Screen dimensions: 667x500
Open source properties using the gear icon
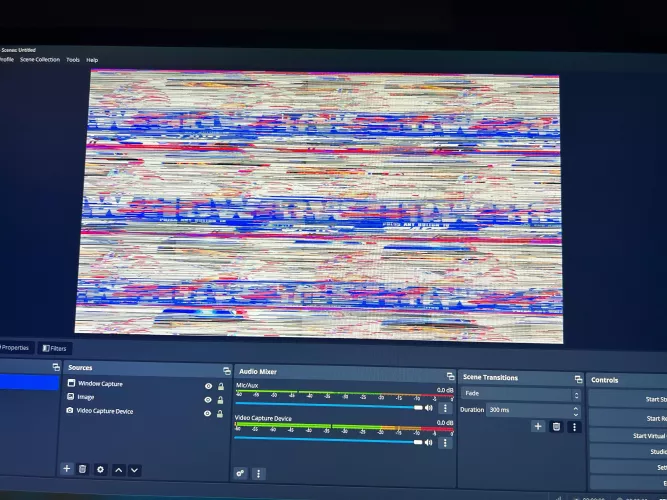point(100,469)
